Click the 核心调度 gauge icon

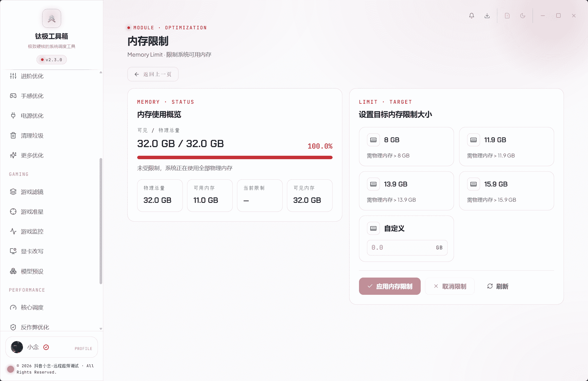(13, 307)
